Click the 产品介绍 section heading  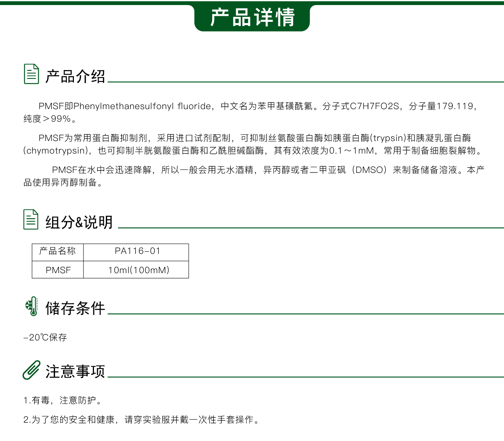pos(75,76)
